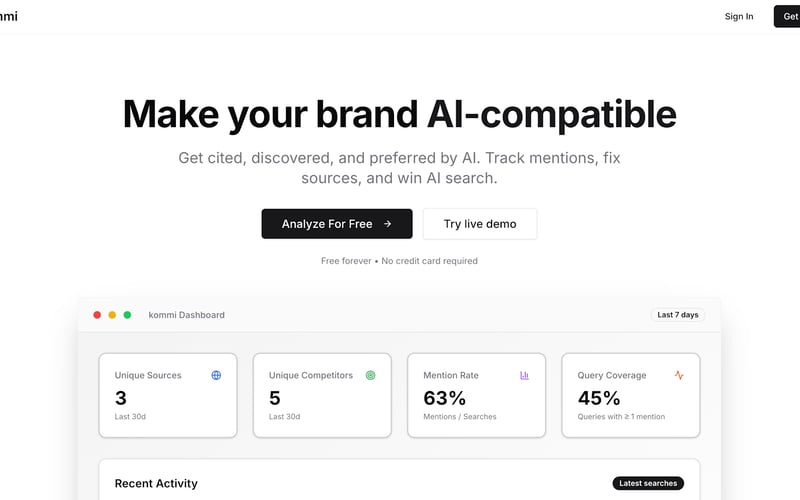Open the Mention Rate 63% card
Viewport: 800px width, 500px height.
point(476,395)
